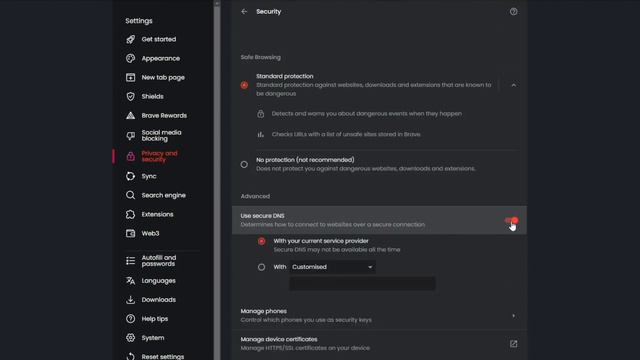Click the Privacy and security lock icon

click(130, 156)
